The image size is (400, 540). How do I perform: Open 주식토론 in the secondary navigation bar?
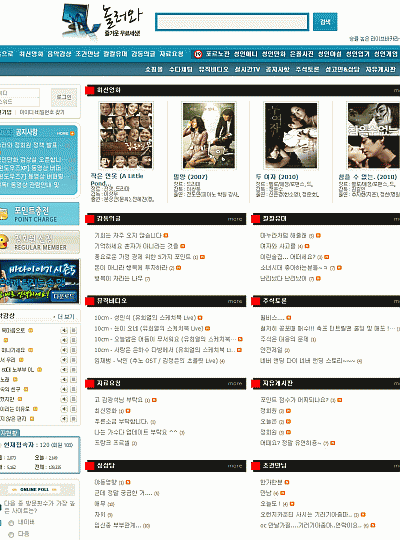point(307,70)
